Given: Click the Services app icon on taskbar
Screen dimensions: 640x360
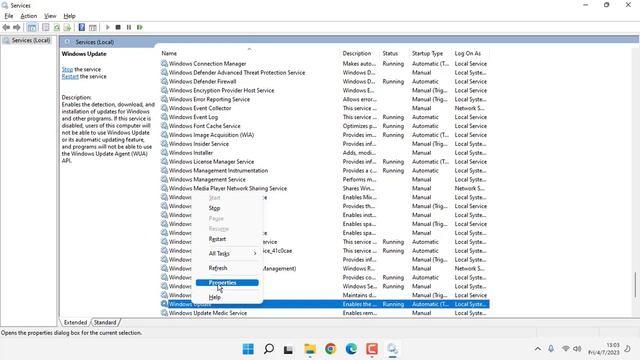Looking at the screenshot, I should 392,349.
